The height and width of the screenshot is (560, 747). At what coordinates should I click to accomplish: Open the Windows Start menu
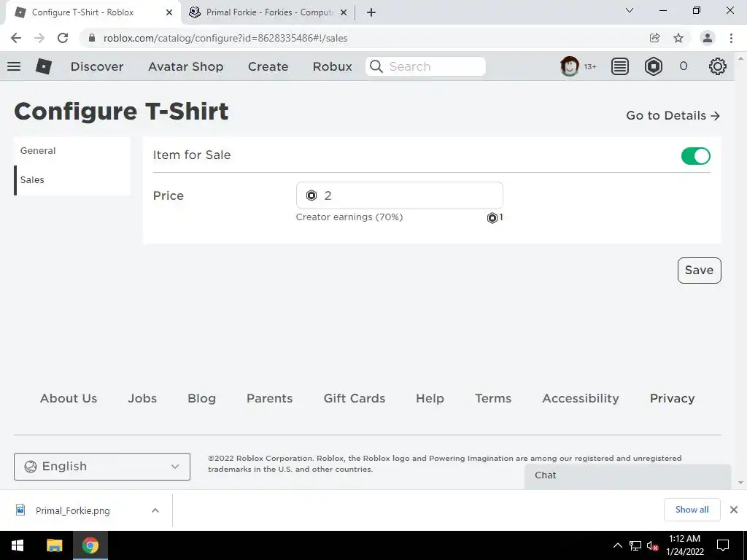click(18, 545)
